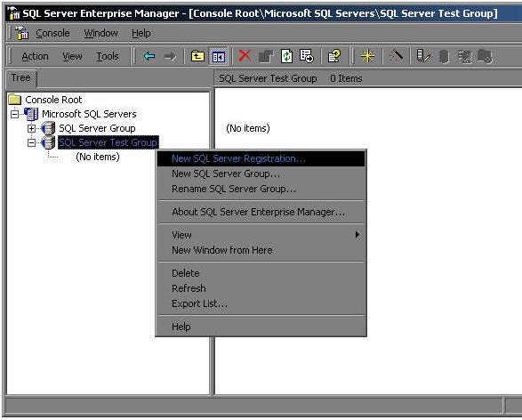This screenshot has height=420, width=522.
Task: Select SQL Server Test Group tree label
Action: [x=108, y=142]
